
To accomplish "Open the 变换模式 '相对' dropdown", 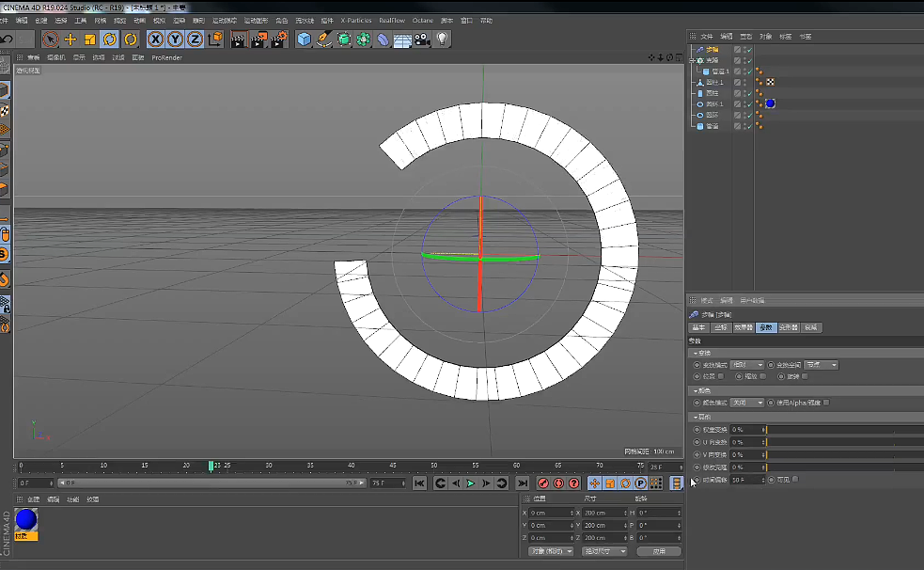I will 746,365.
